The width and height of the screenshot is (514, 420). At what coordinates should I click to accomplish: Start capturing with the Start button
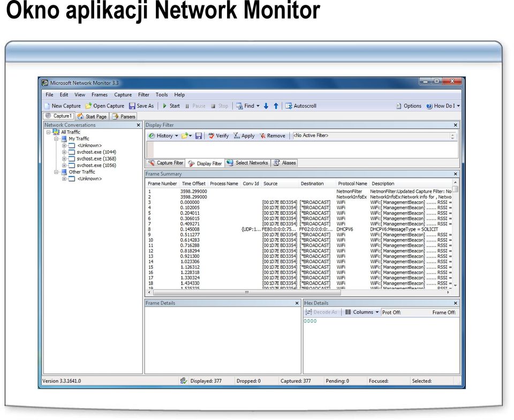pos(171,106)
